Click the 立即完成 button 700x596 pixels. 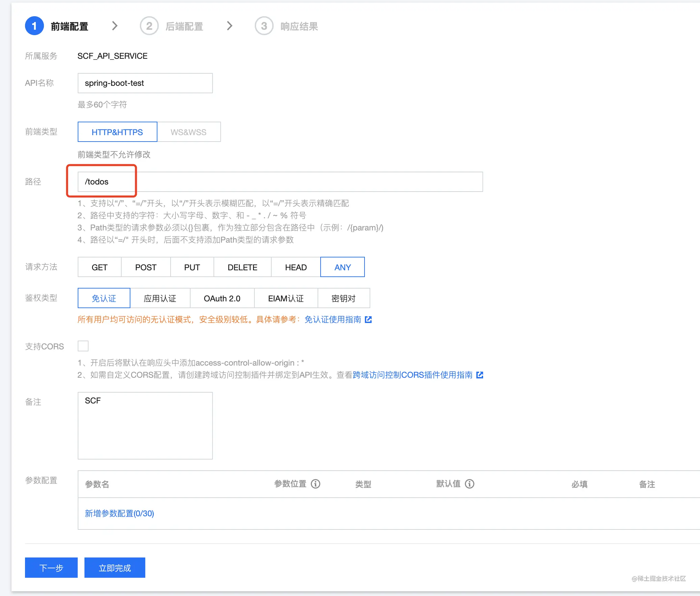(115, 568)
